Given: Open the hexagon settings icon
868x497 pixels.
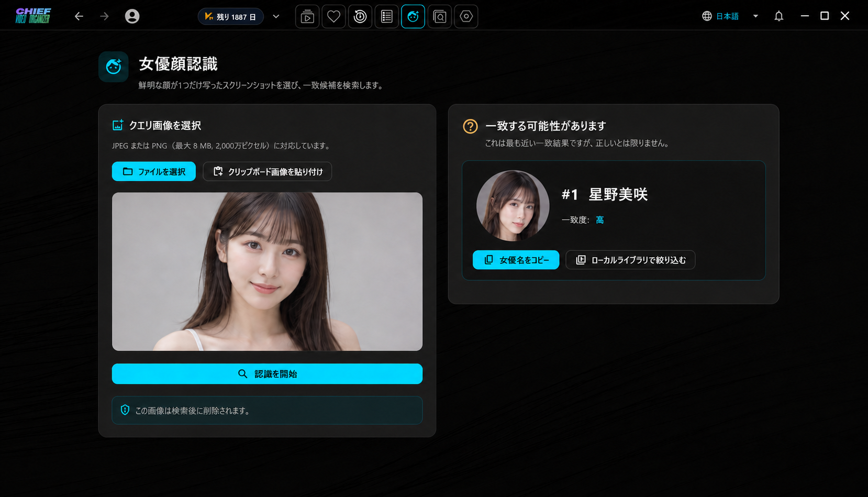Looking at the screenshot, I should tap(466, 17).
